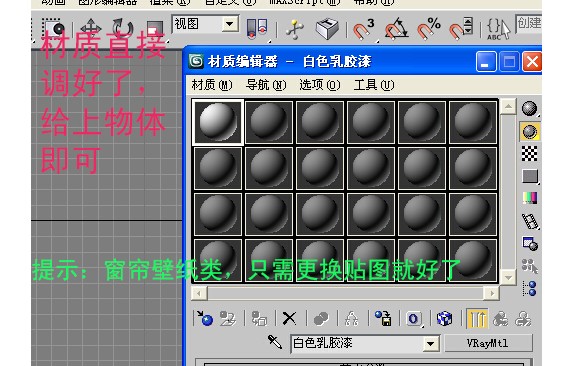Viewport: 573px width, 366px height.
Task: Toggle Keyboard Shortcut Override icon
Action: [x=327, y=28]
